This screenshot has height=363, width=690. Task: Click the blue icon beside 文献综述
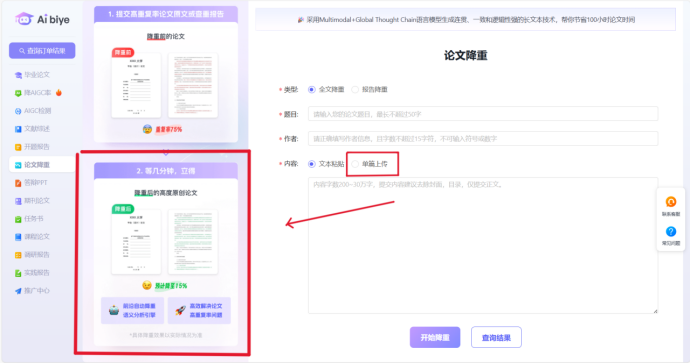18,129
